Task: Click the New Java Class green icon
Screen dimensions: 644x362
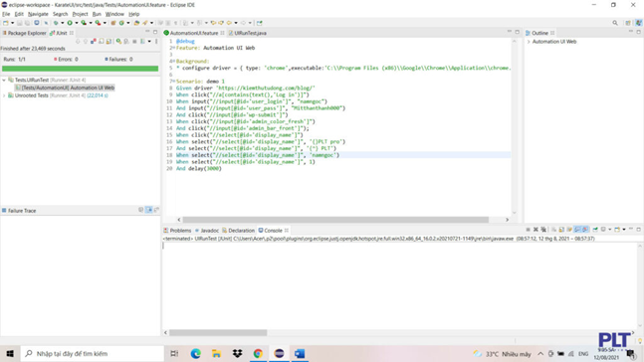Action: click(x=121, y=23)
